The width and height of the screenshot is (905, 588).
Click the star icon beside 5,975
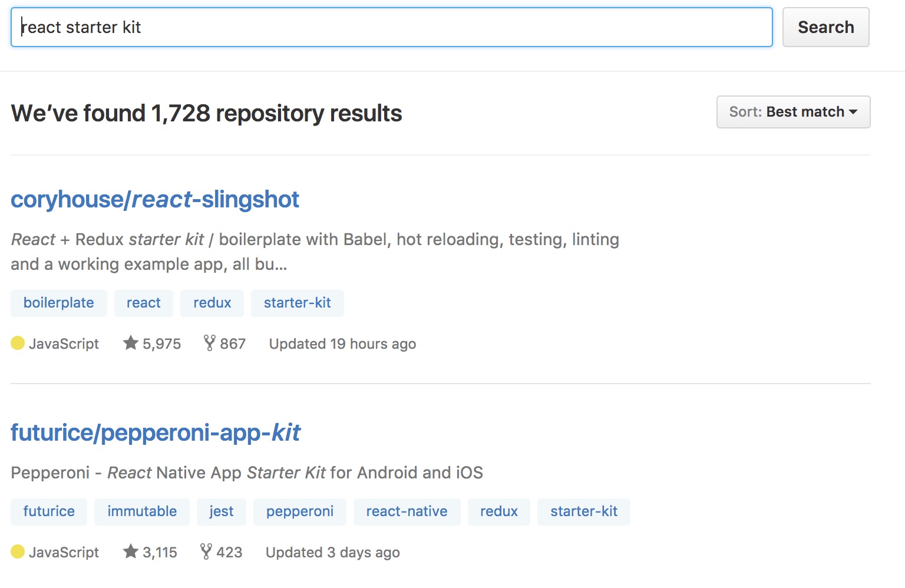(130, 343)
